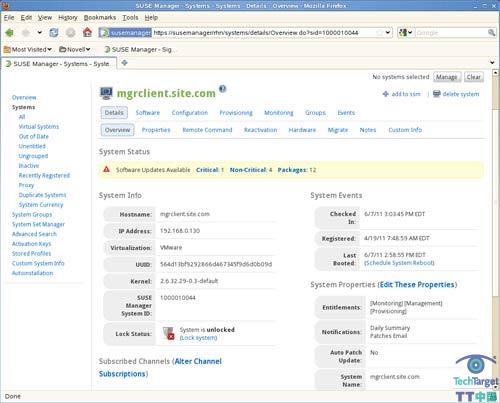
Task: Open the Remote Command sub-tab
Action: 207,130
